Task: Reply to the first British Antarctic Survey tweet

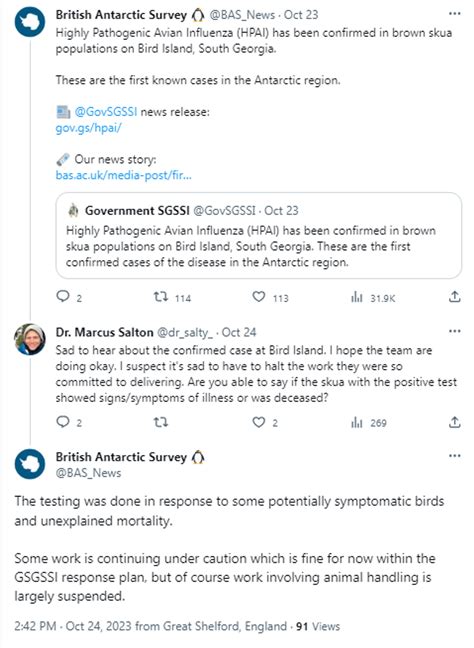Action: [x=63, y=297]
